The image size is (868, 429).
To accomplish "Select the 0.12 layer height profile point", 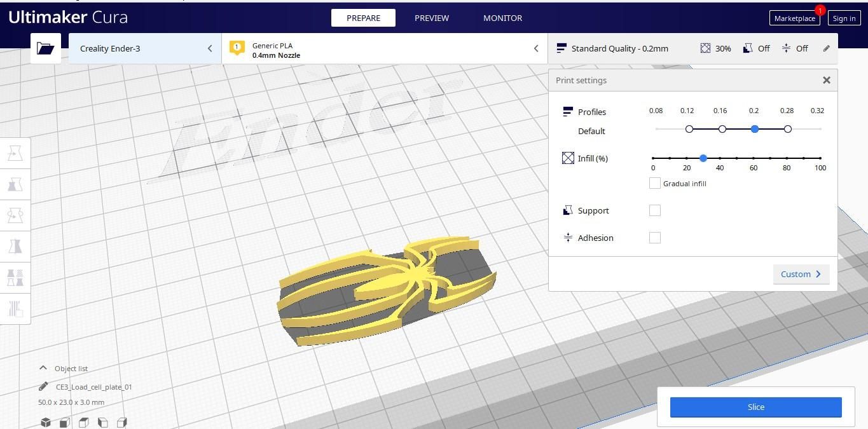I will 689,129.
